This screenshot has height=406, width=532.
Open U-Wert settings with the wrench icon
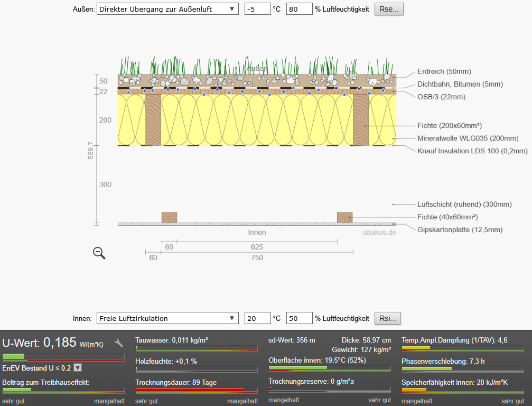tap(119, 343)
